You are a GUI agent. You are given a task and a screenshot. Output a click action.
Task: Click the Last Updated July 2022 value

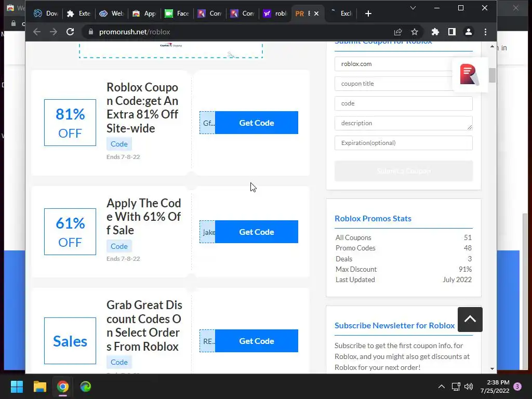[457, 280]
